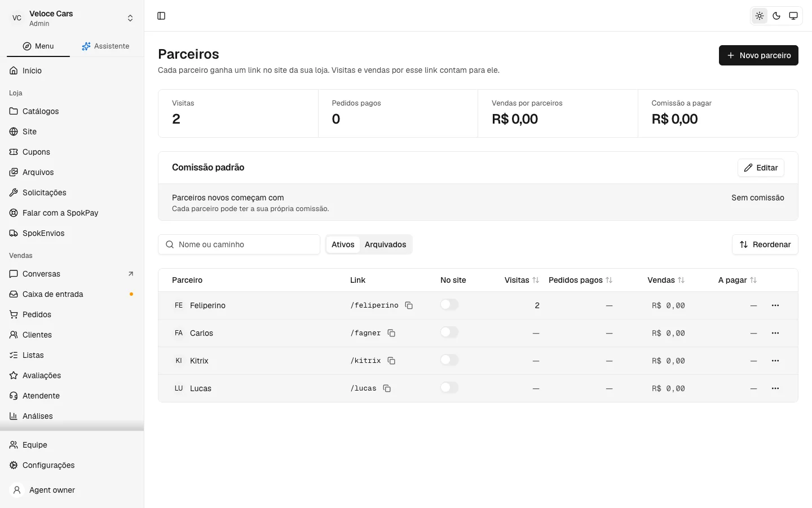
Task: Sort by Visitas column arrows
Action: 536,280
